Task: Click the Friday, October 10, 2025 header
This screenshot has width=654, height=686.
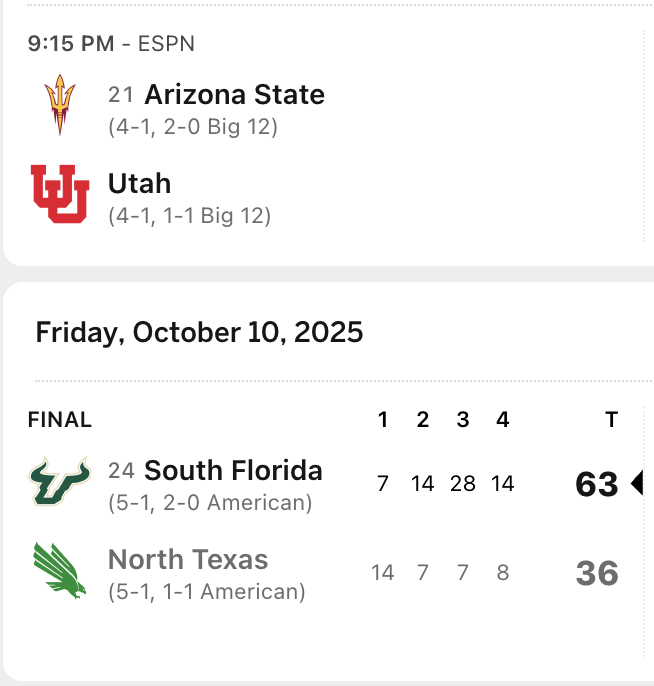Action: pyautogui.click(x=199, y=332)
